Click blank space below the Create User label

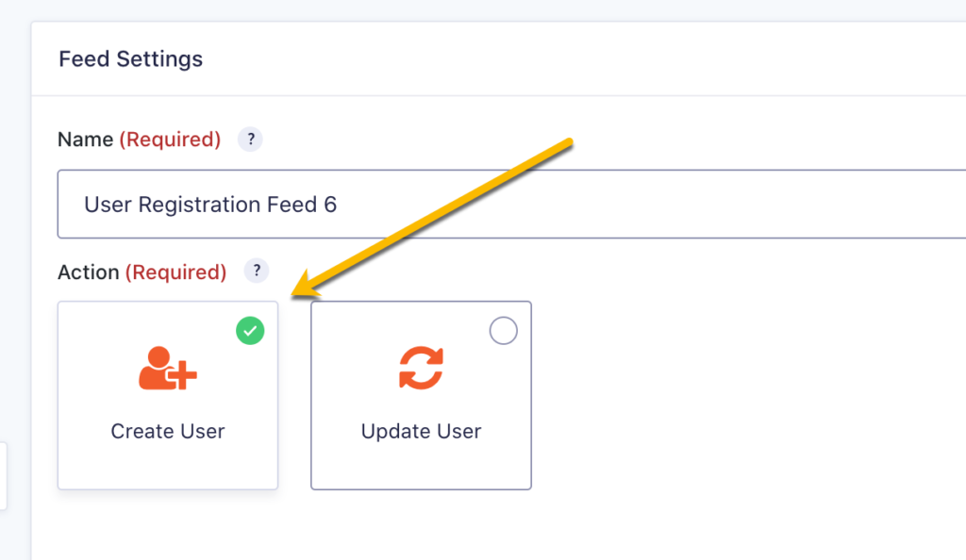pos(168,467)
